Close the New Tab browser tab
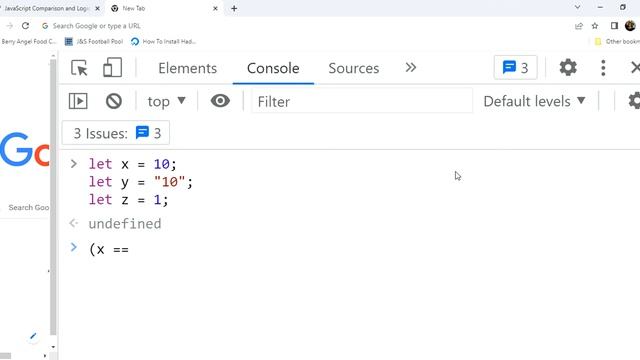 coord(215,8)
